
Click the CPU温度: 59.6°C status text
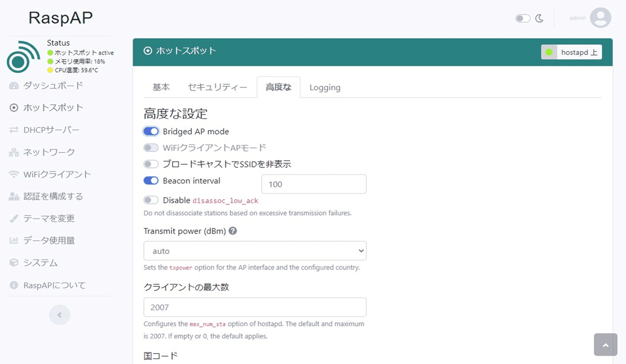(76, 70)
